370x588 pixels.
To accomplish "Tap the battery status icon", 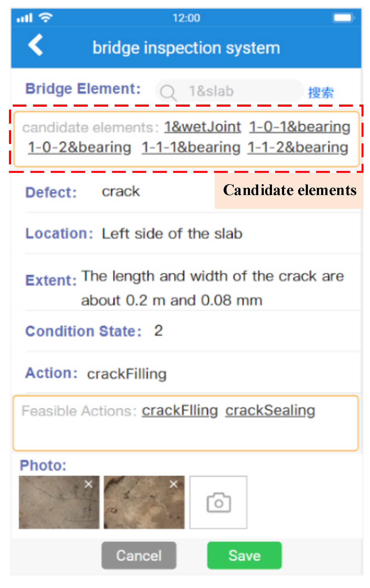I will click(x=343, y=18).
